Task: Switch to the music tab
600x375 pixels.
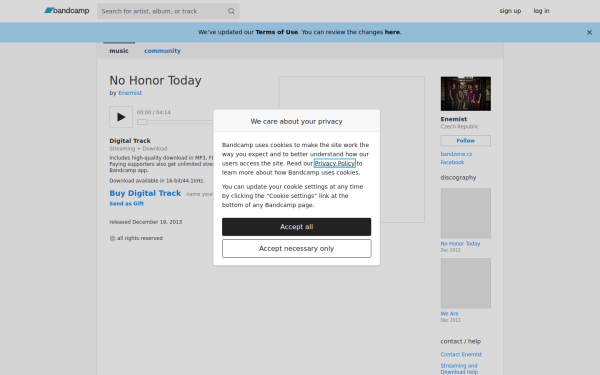Action: 119,51
